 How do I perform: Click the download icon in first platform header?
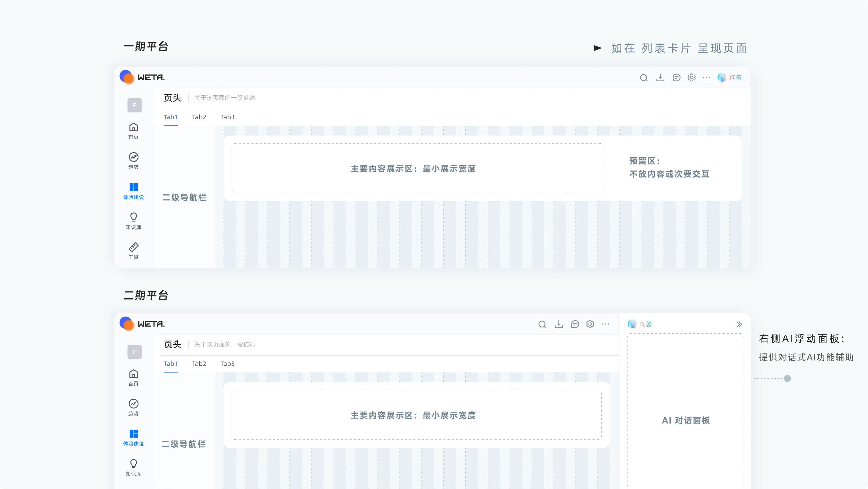click(660, 78)
